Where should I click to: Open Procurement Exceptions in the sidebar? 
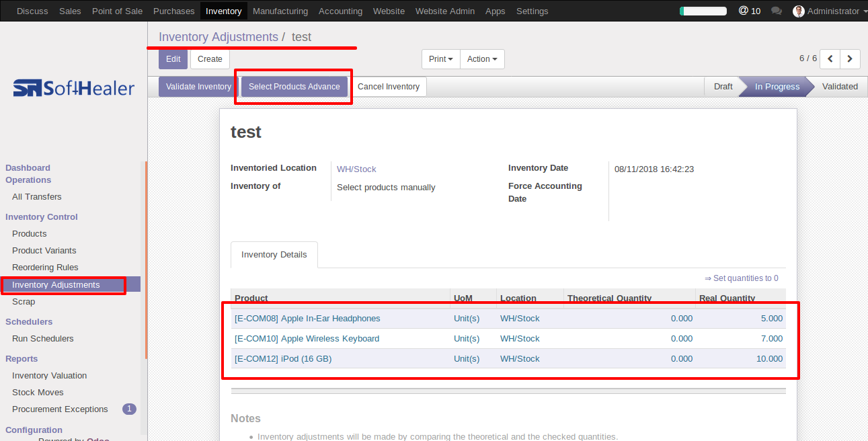60,409
